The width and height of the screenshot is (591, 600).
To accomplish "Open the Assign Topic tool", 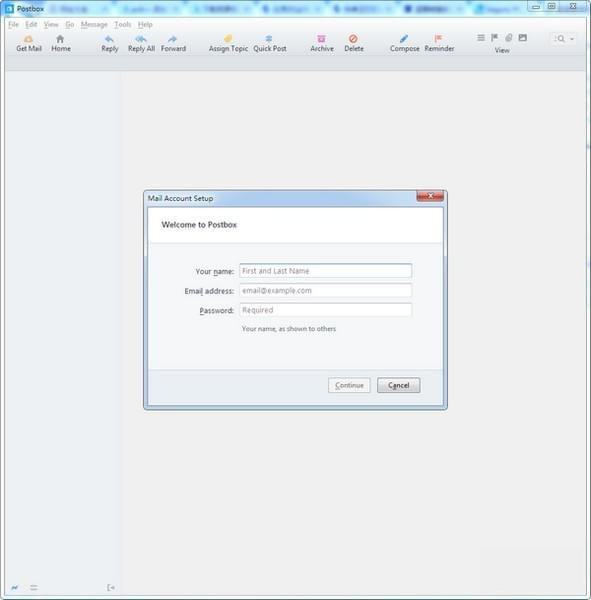I will (228, 43).
